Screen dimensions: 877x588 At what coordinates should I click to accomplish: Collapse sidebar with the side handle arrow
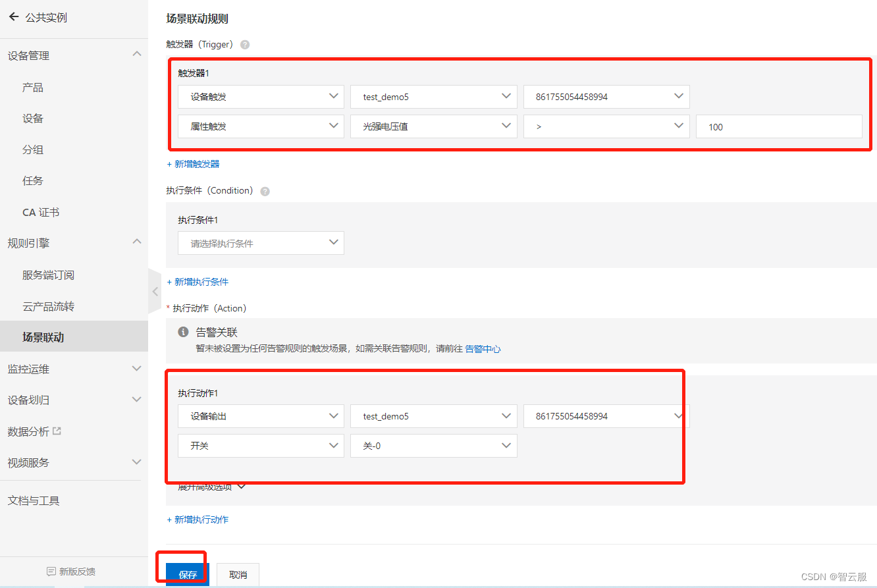click(x=155, y=291)
